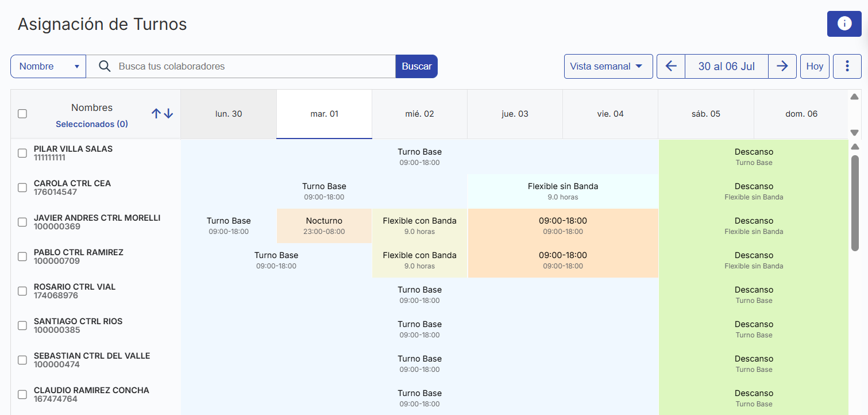868x415 pixels.
Task: Select the jue. 03 day column header
Action: pyautogui.click(x=515, y=114)
